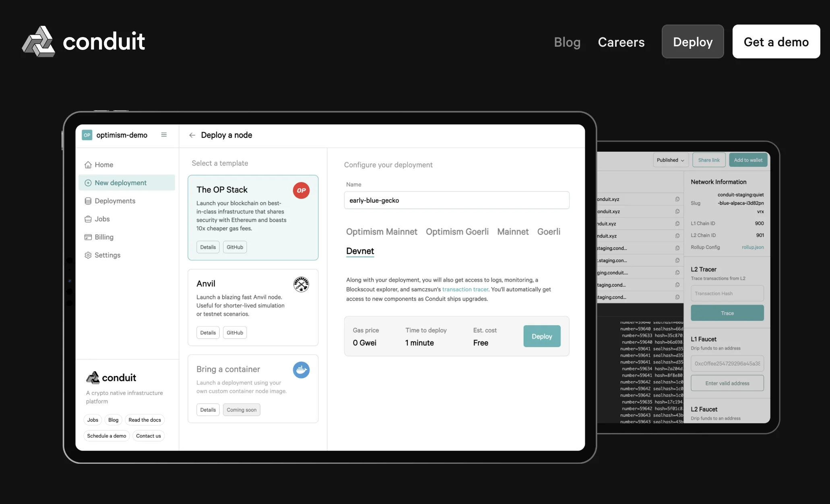Select the Devnet tab
The height and width of the screenshot is (504, 830).
click(360, 251)
